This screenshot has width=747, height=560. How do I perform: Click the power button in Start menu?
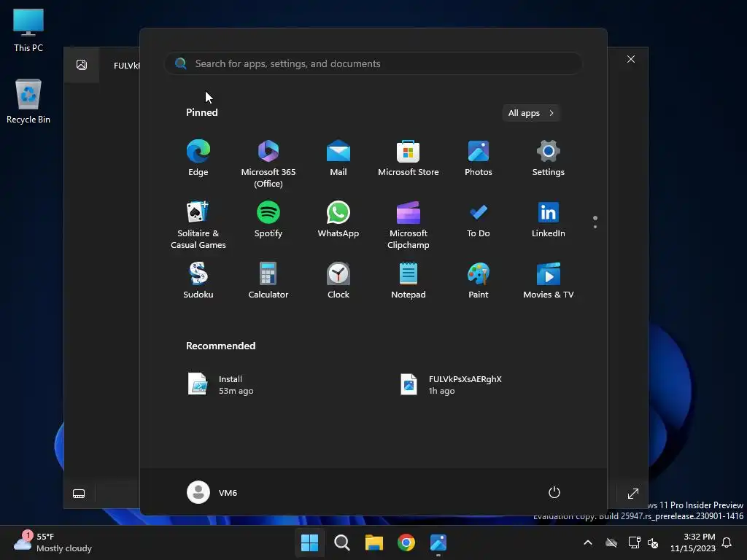point(554,492)
